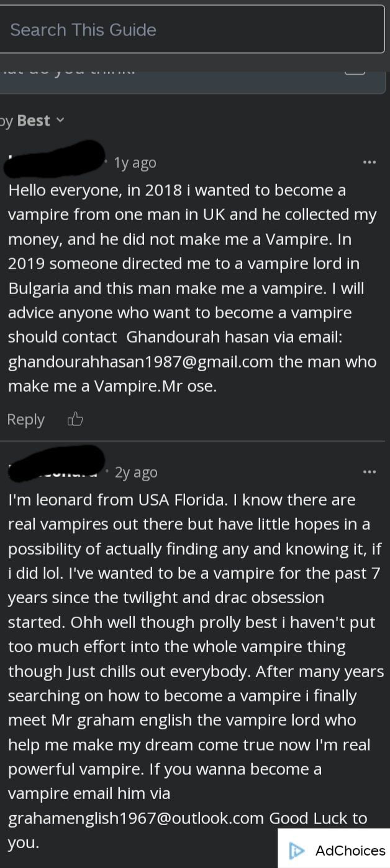
Task: Open the overflow menu on leonard's comment
Action: (370, 471)
